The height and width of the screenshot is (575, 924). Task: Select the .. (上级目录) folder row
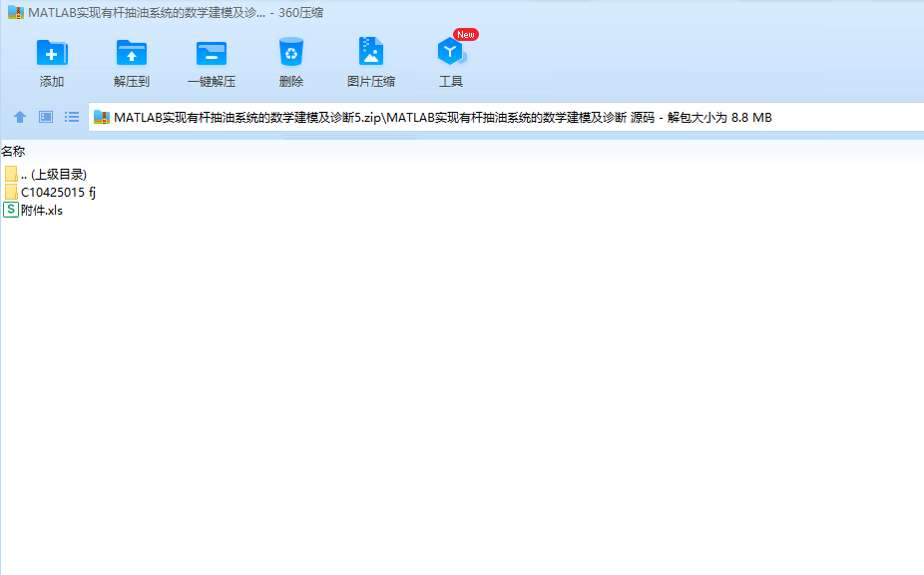[x=46, y=174]
